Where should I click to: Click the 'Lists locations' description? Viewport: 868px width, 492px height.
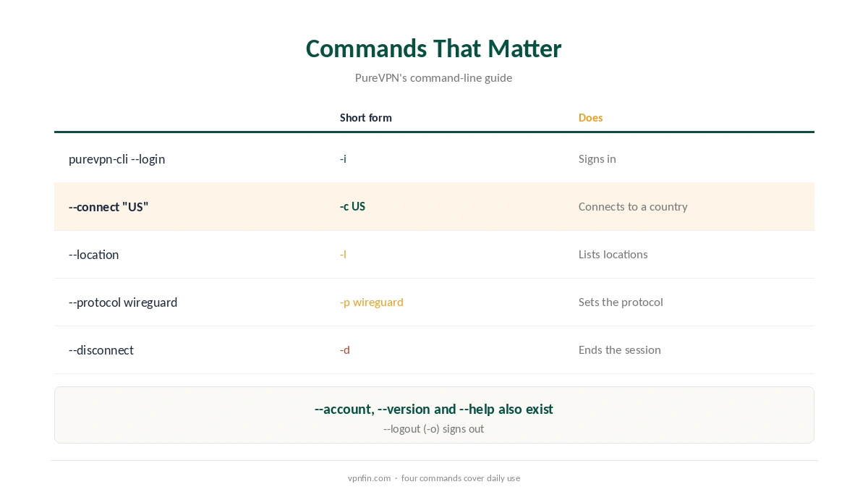click(x=613, y=254)
